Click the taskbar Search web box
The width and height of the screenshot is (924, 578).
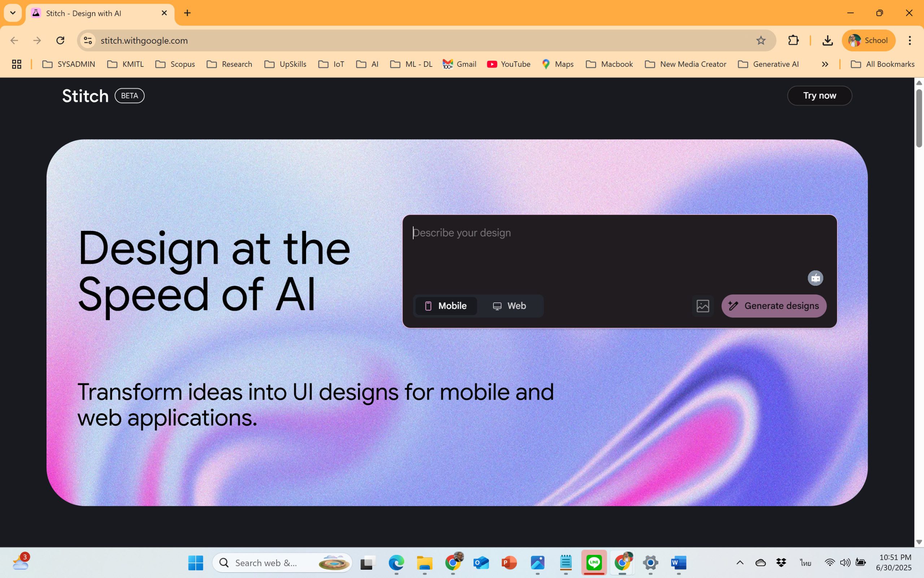282,563
